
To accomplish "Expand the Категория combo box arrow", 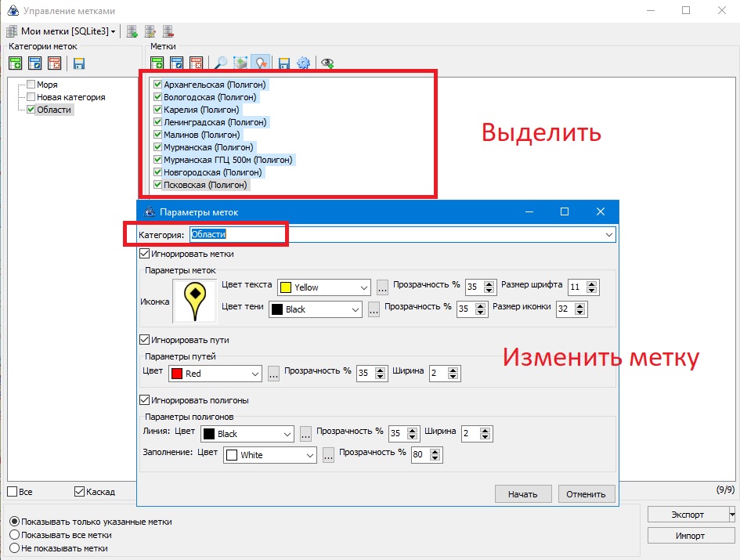I will coord(609,234).
